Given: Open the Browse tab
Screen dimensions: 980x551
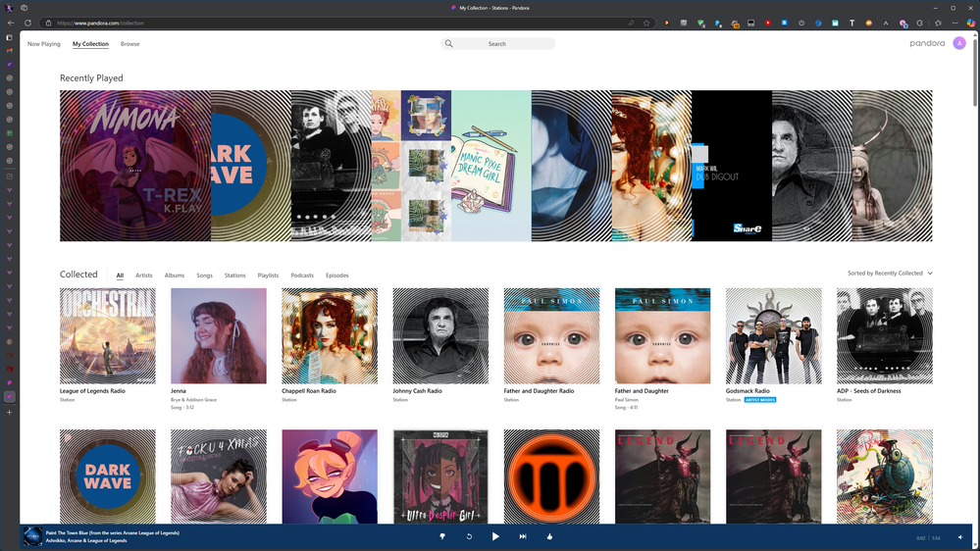Looking at the screenshot, I should [x=129, y=44].
